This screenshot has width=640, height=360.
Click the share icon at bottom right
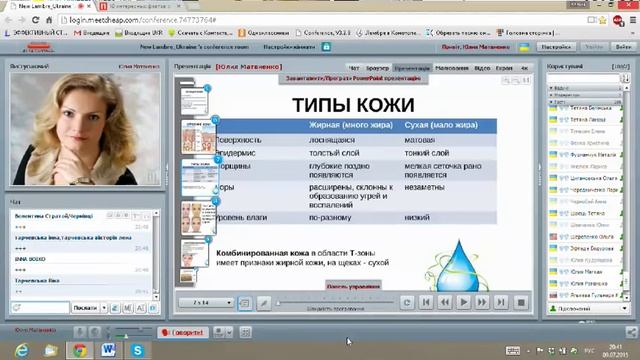(631, 333)
